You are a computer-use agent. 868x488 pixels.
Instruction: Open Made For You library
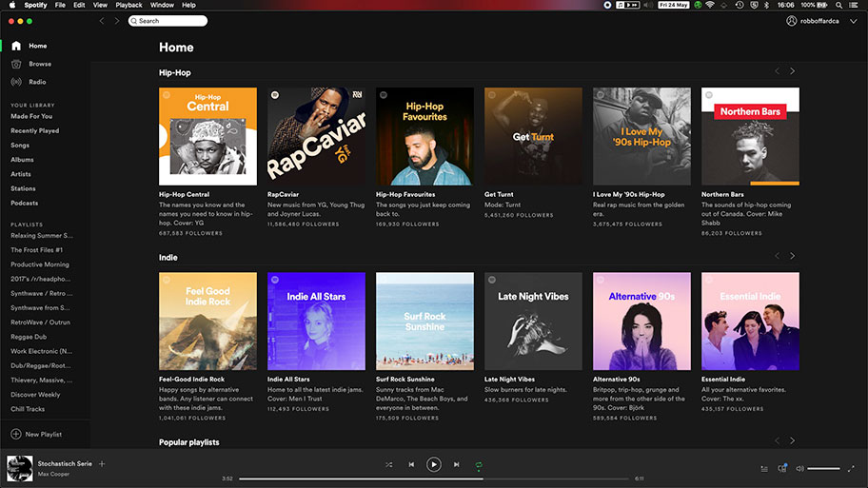pos(31,117)
